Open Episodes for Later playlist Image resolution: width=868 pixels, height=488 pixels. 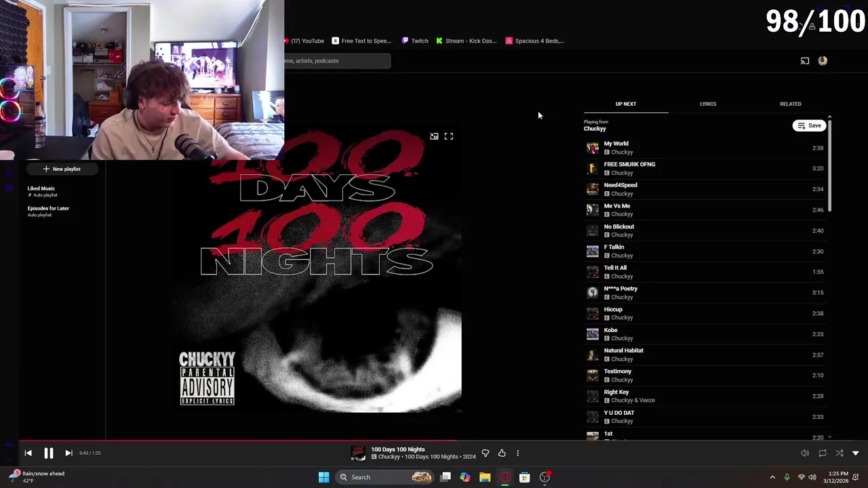[48, 211]
